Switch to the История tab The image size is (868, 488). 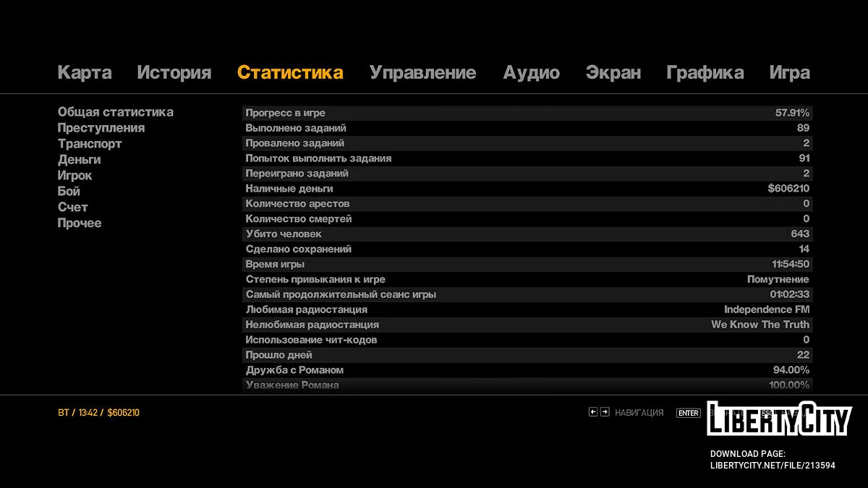coord(174,73)
